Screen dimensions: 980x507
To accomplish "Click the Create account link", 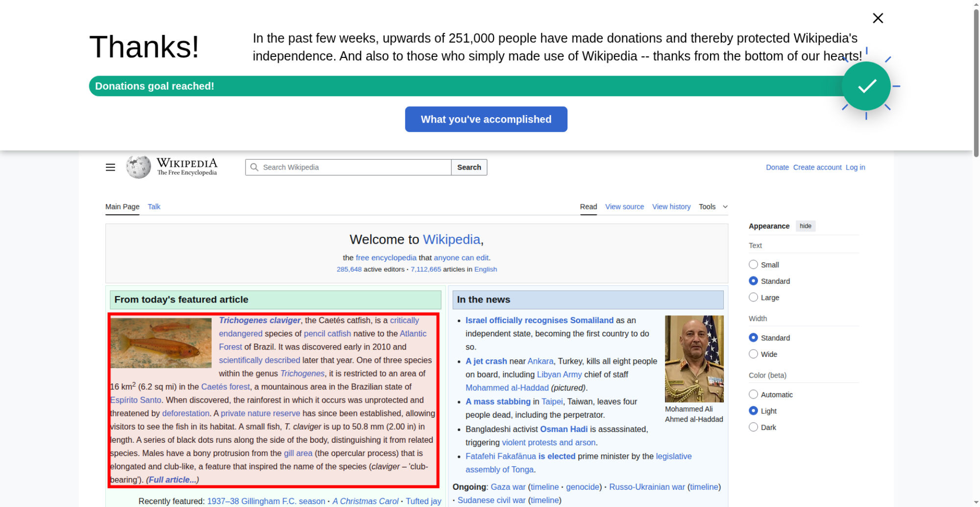I will click(817, 167).
